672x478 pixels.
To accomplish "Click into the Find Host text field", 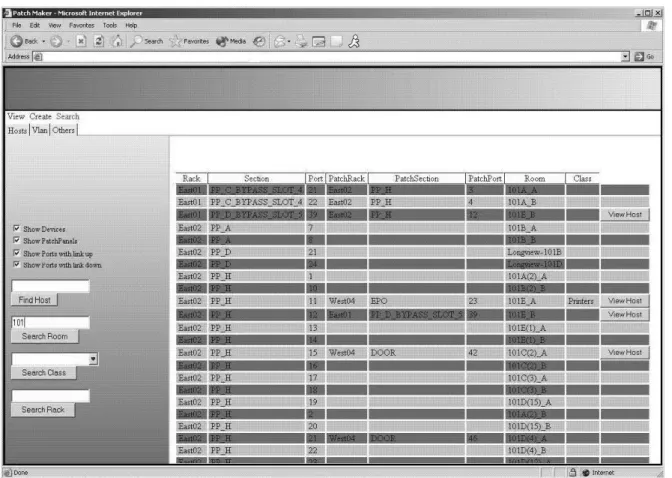I will [x=51, y=286].
